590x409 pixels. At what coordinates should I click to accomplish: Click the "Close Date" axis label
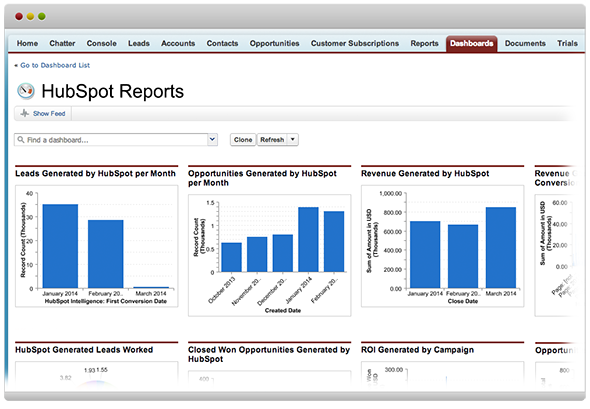(462, 301)
